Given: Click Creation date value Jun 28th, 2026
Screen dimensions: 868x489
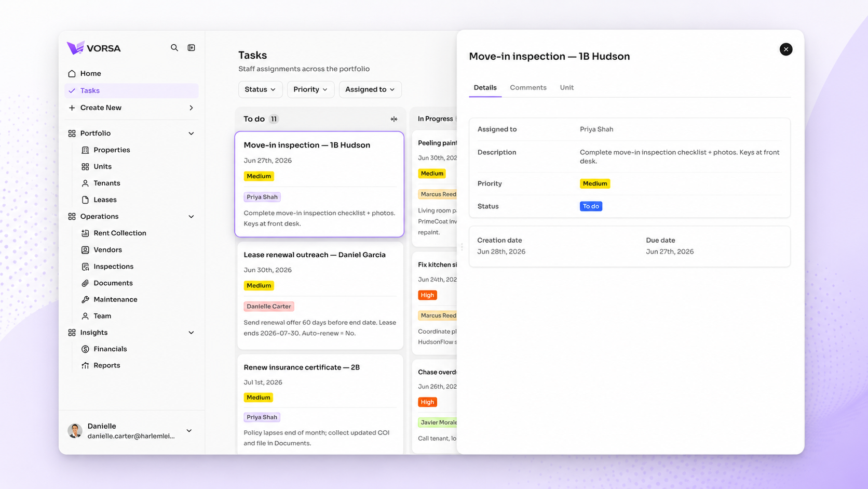Looking at the screenshot, I should click(x=501, y=252).
